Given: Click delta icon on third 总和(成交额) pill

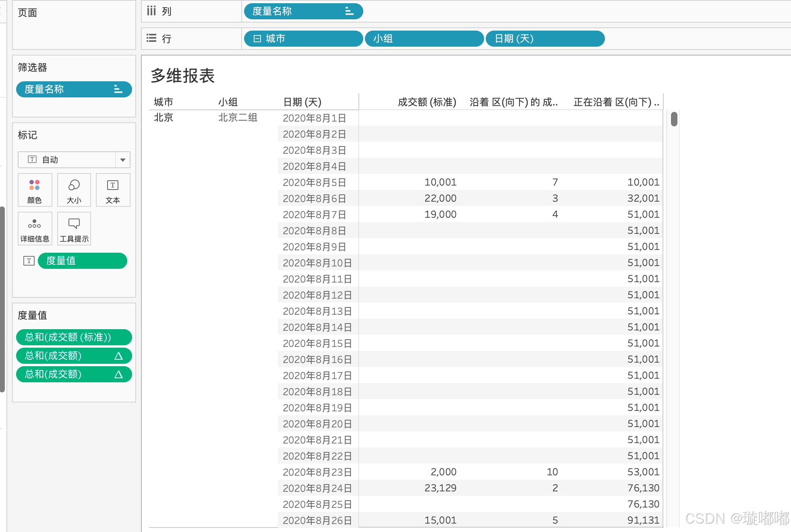Looking at the screenshot, I should [118, 374].
